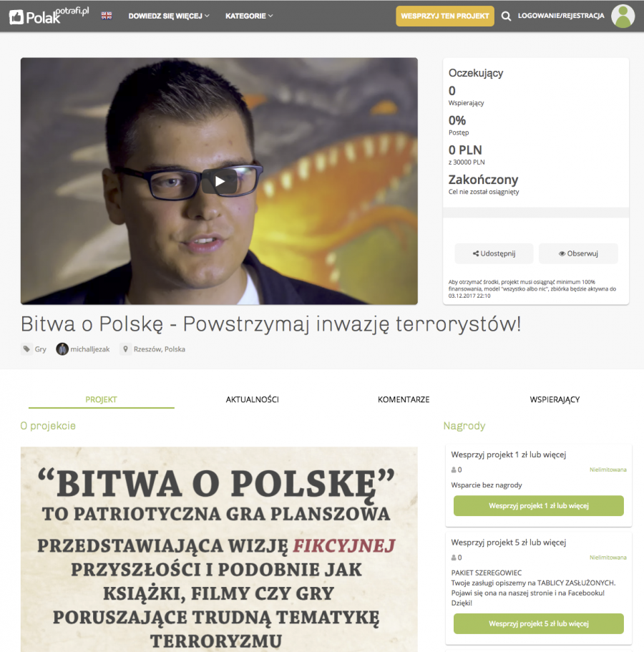
Task: Click the funding progress bar
Action: click(536, 213)
